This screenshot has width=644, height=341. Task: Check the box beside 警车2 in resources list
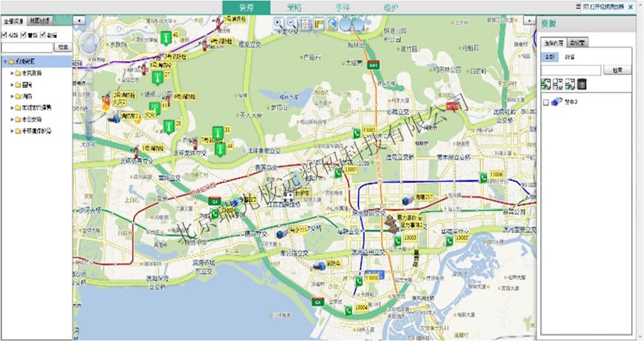click(546, 102)
